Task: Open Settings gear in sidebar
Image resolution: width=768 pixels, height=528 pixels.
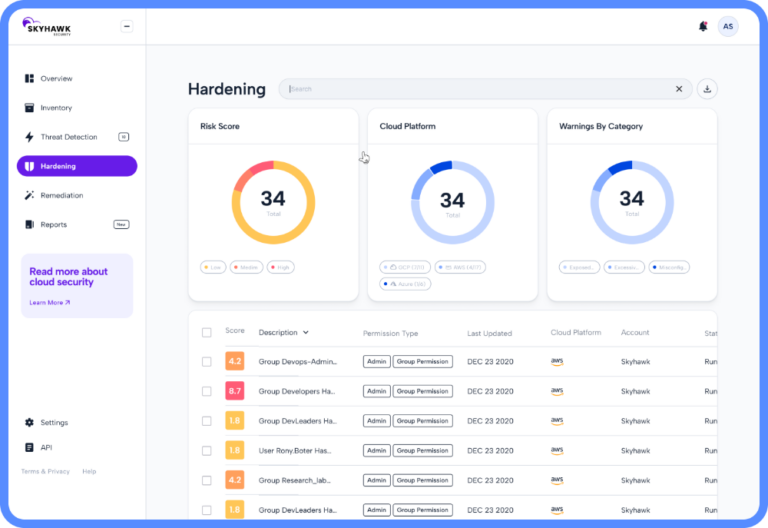Action: click(30, 423)
